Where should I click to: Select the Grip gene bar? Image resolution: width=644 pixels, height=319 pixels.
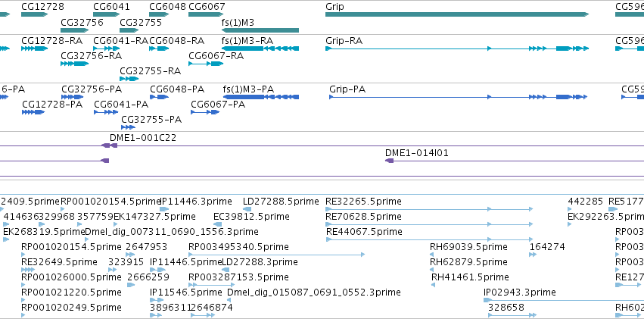457,14
